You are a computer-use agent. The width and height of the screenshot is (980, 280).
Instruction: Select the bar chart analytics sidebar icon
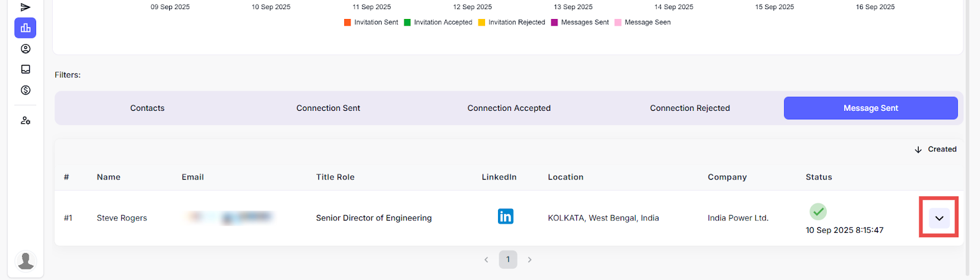tap(25, 28)
